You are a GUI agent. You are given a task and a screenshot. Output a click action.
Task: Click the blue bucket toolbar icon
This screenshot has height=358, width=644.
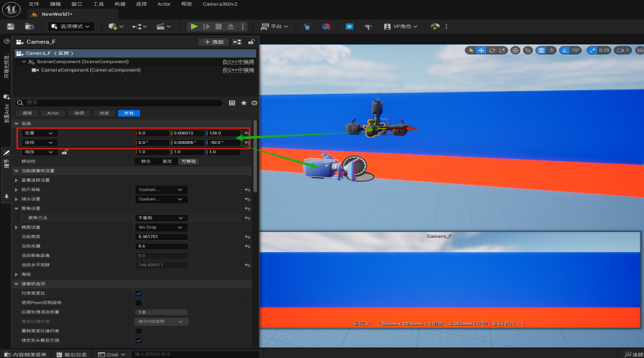(x=307, y=26)
